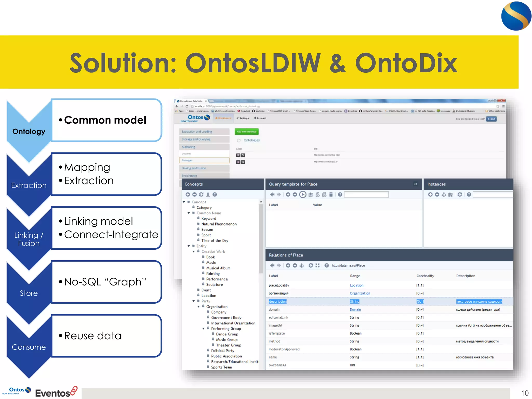Viewport: 532px width, 399px height.
Task: Click Concepts tree scrollbar
Action: (261, 238)
